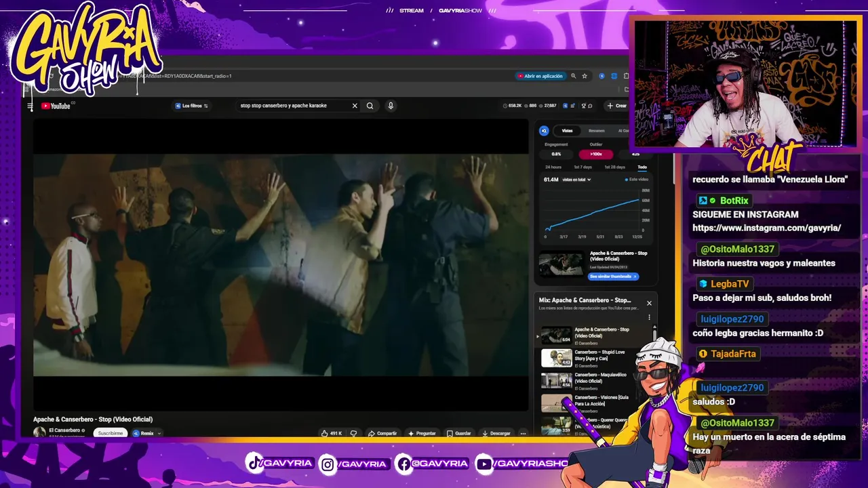
Task: Click the magnifier search button
Action: pos(370,106)
